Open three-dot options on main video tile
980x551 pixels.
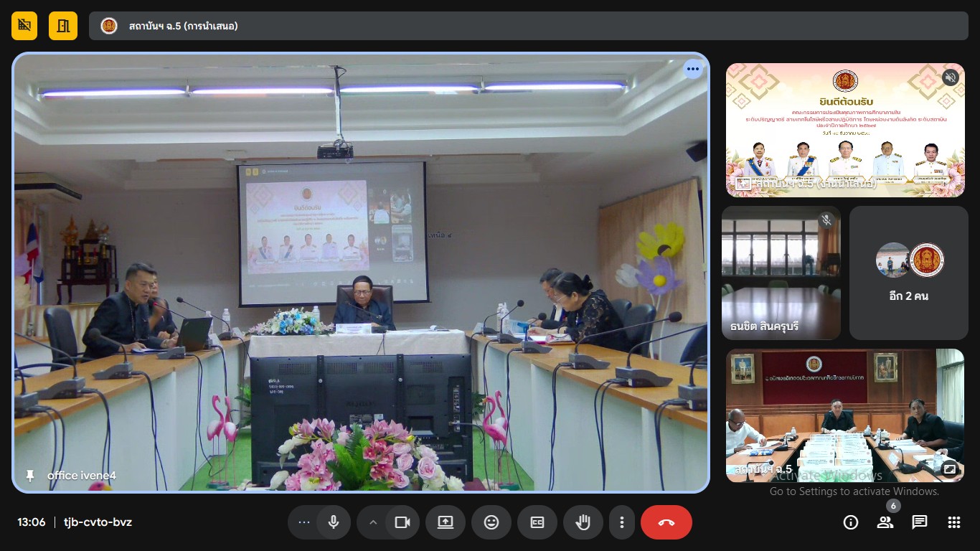pyautogui.click(x=692, y=70)
